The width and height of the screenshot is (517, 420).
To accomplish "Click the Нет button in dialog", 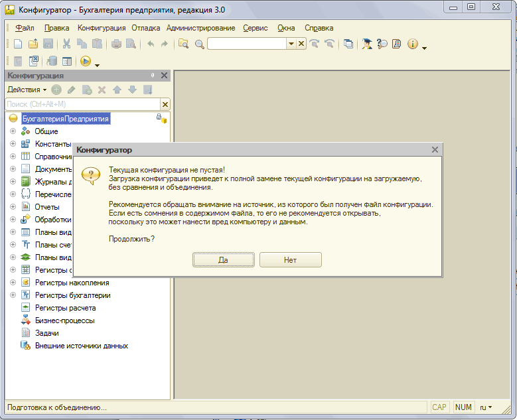I will click(x=290, y=260).
